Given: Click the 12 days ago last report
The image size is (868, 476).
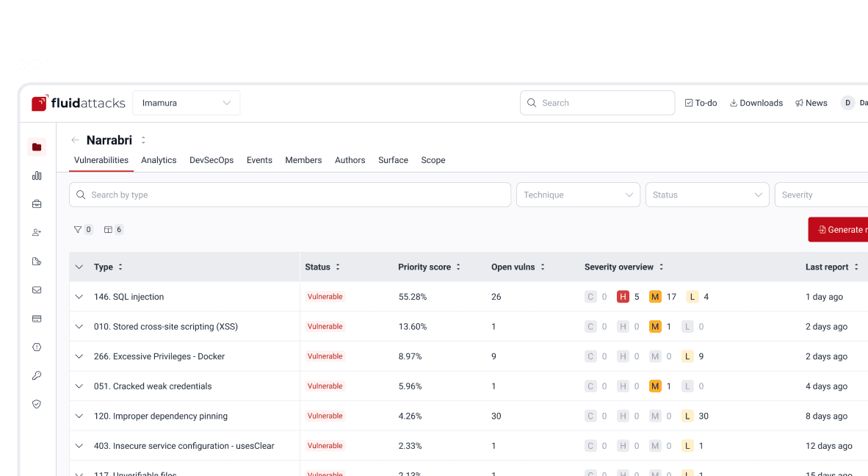Looking at the screenshot, I should coord(828,446).
